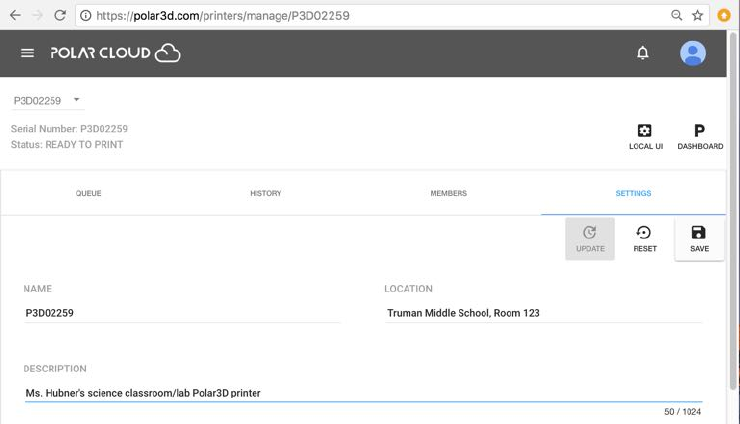View site information icon in address bar
The width and height of the screenshot is (740, 424).
pyautogui.click(x=85, y=16)
